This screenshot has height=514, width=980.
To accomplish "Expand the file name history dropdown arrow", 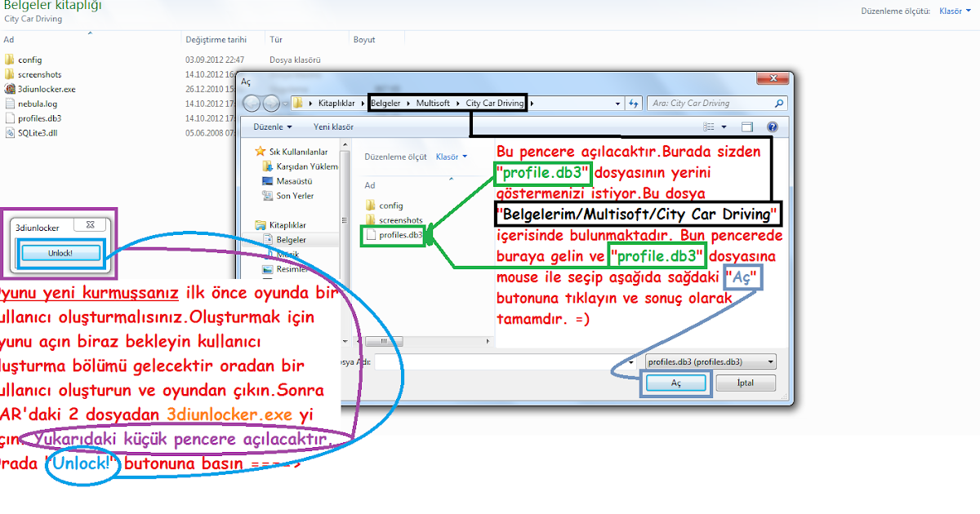I will [632, 361].
